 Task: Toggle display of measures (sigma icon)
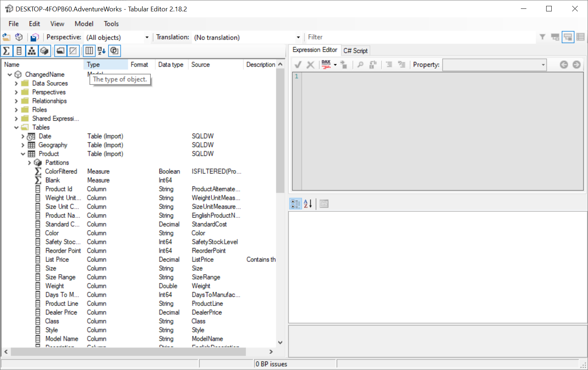[6, 51]
